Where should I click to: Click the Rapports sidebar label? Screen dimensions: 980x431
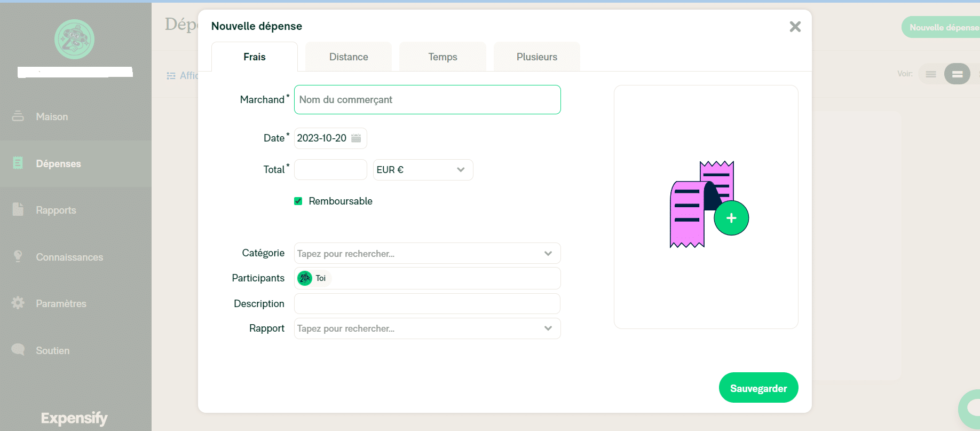56,210
